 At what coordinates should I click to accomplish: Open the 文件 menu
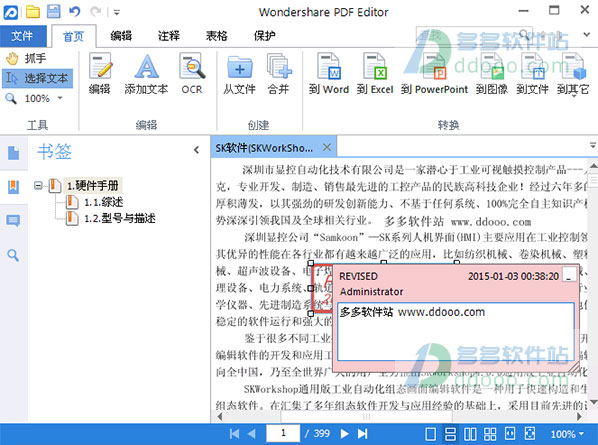coord(22,36)
